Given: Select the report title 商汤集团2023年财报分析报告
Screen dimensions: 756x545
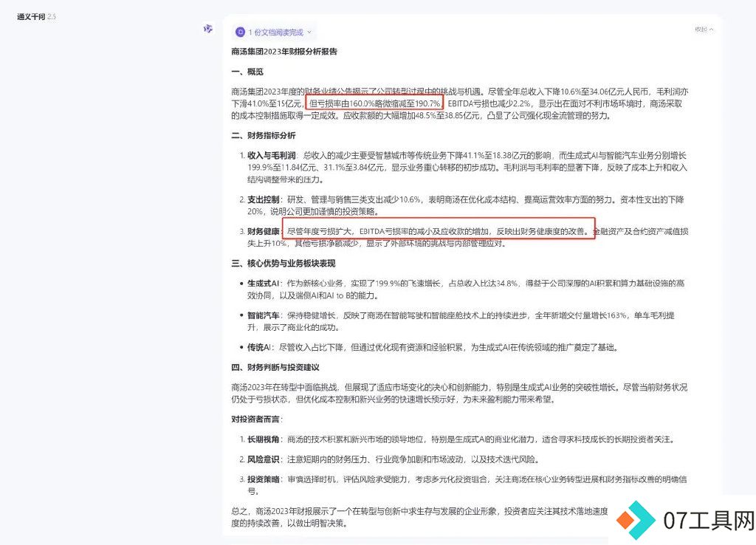Looking at the screenshot, I should [x=284, y=52].
